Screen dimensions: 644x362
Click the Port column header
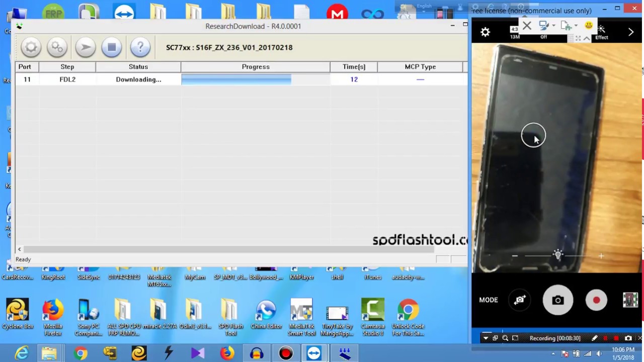[x=25, y=66]
